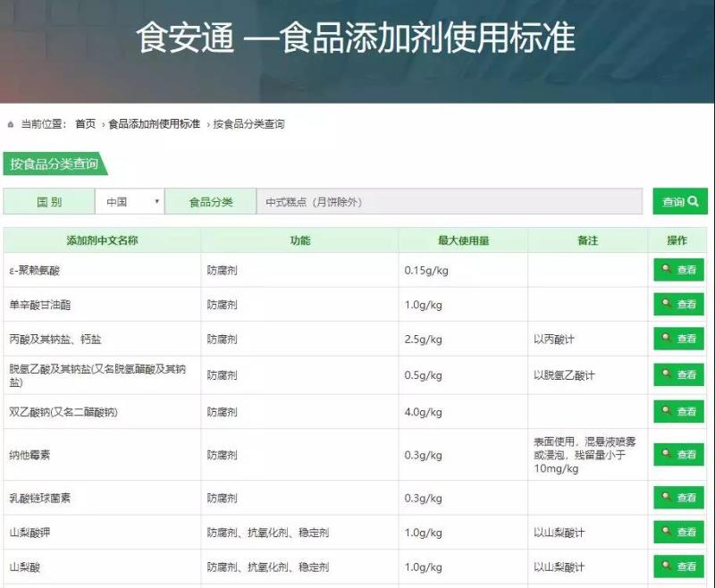Click 查看 button for 丙酸及其钠盐、钙盐
The height and width of the screenshot is (588, 715).
[x=677, y=339]
